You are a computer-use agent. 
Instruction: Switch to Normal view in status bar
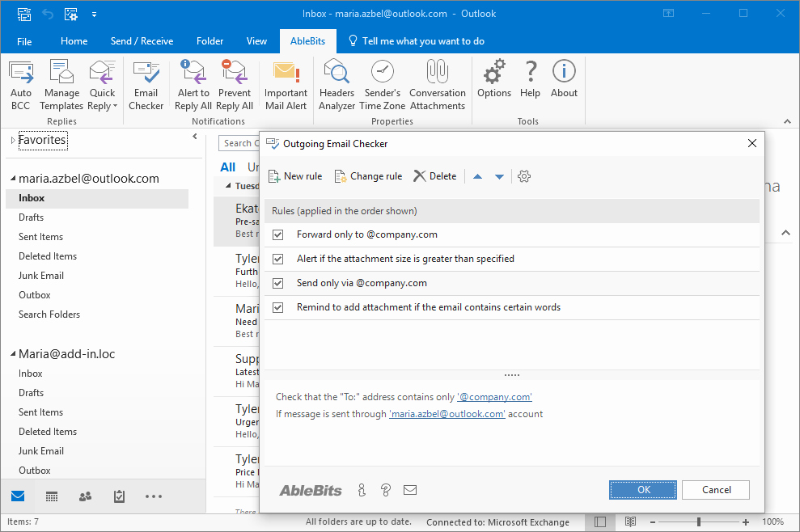click(600, 521)
